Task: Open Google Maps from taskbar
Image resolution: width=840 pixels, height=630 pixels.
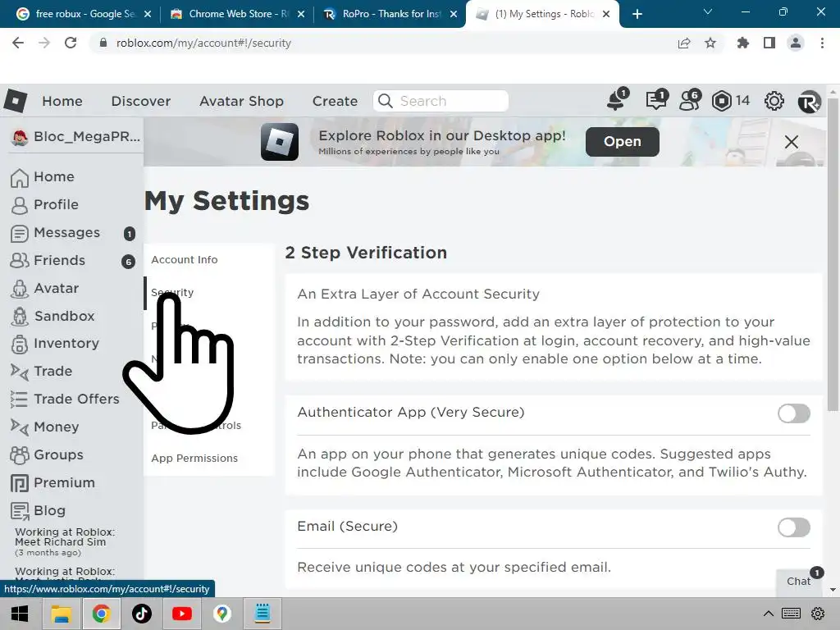Action: point(222,614)
